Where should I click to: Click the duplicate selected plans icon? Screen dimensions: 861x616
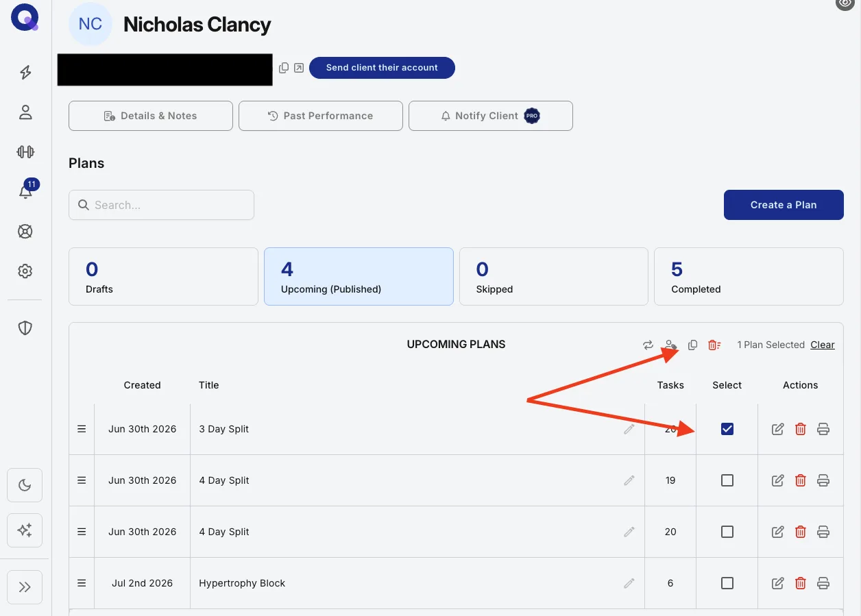(692, 345)
